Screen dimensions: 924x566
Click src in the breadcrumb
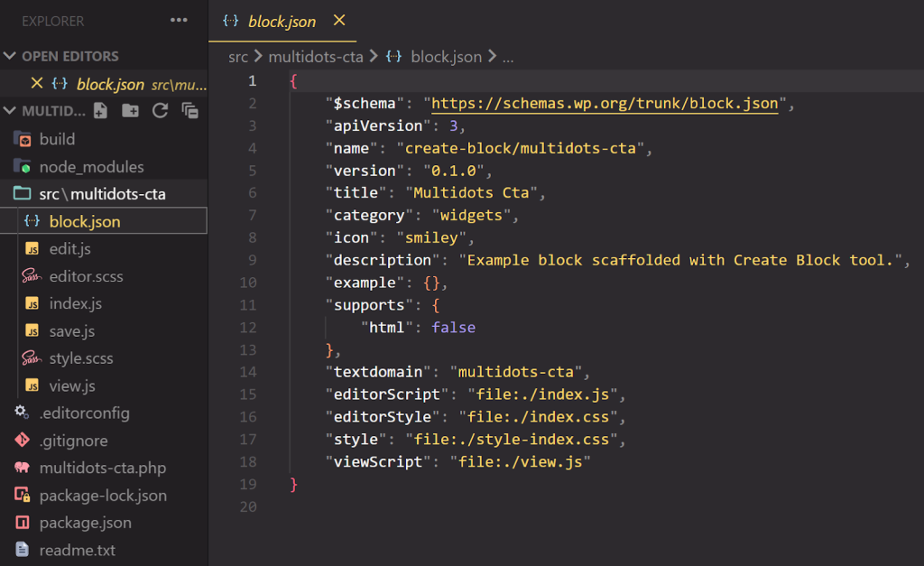pos(238,57)
